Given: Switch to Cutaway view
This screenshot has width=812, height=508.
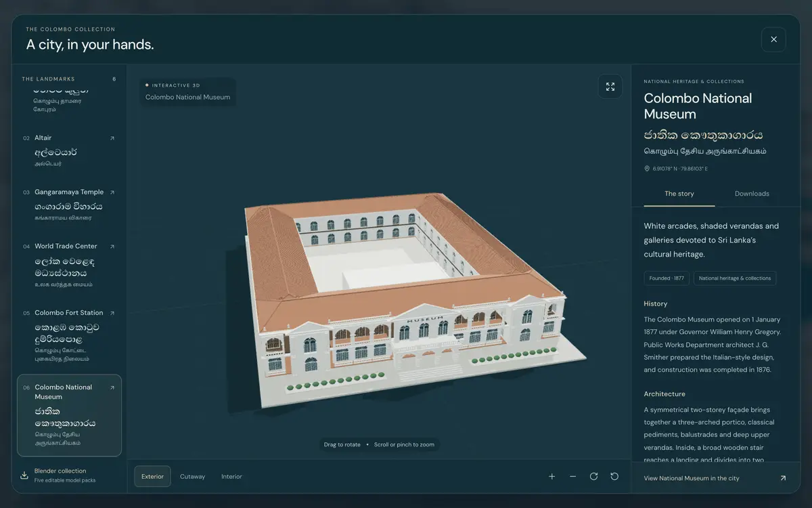Looking at the screenshot, I should tap(192, 476).
